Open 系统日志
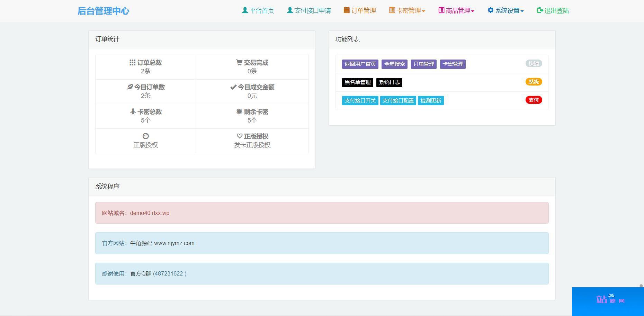This screenshot has height=316, width=644. (389, 82)
